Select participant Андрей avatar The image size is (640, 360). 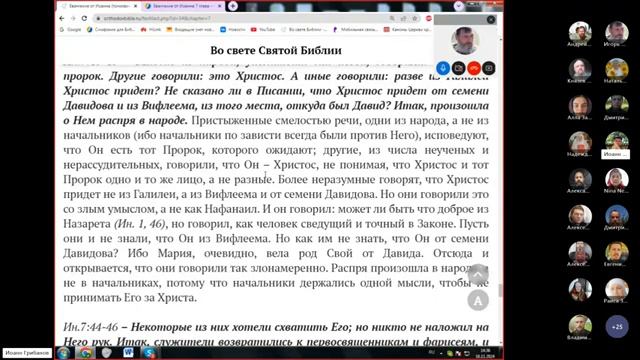pos(580,32)
